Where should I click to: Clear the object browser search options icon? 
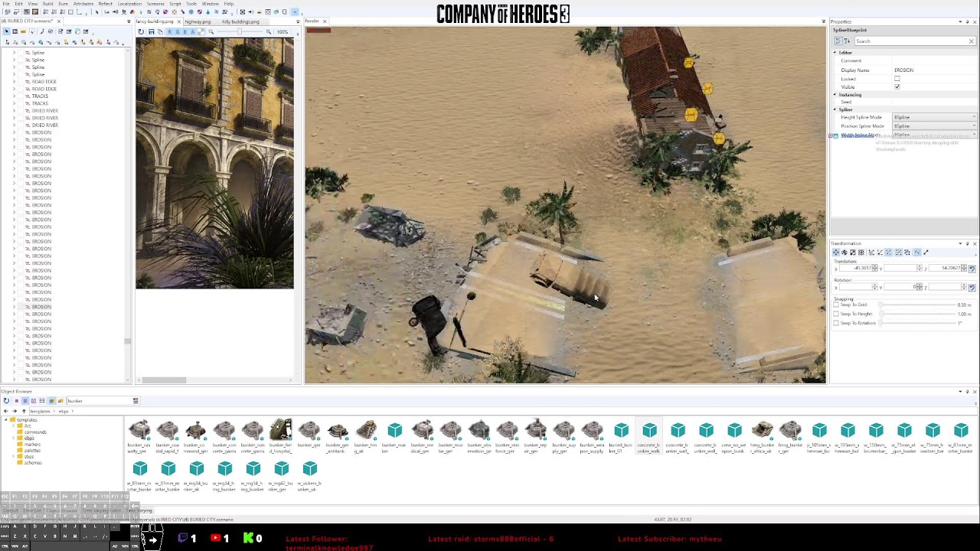[136, 400]
